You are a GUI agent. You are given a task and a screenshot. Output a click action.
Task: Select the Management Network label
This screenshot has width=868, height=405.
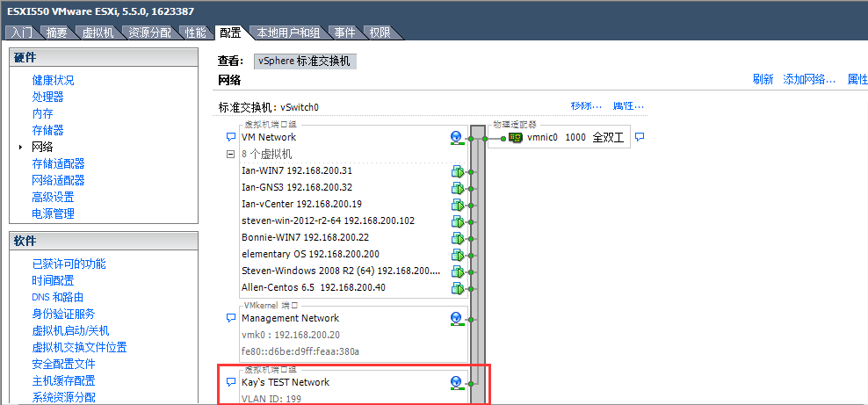click(290, 318)
